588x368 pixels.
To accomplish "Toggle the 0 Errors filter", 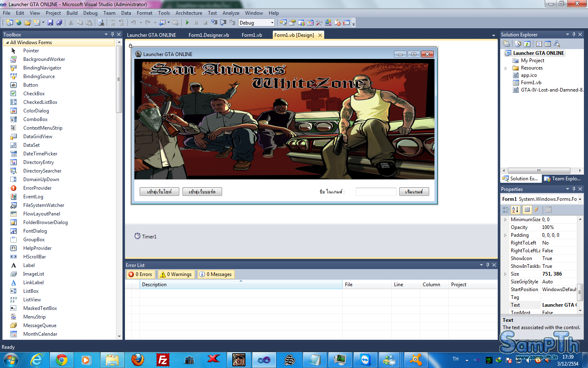I will (140, 274).
